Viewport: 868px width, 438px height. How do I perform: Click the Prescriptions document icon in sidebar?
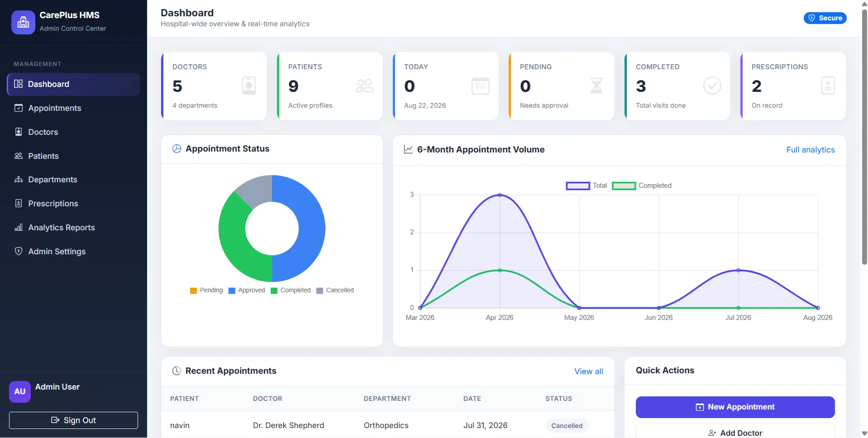(x=19, y=203)
